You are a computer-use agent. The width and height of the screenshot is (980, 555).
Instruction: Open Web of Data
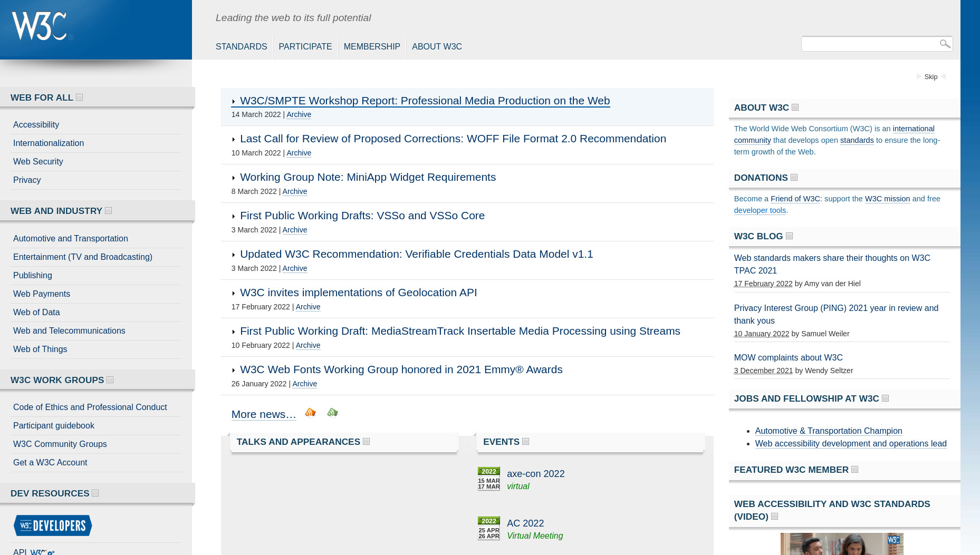tap(36, 313)
